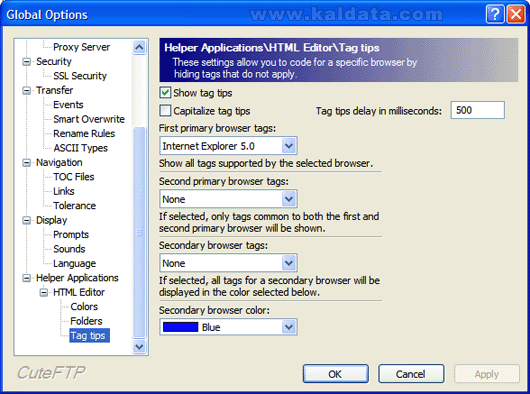This screenshot has width=530, height=394.
Task: Select Tag tips in tree
Action: coord(90,336)
